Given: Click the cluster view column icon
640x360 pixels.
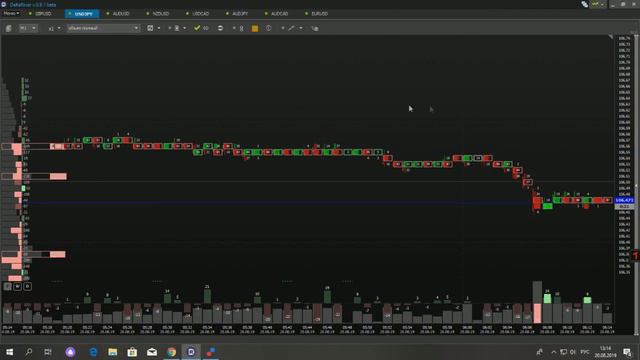Looking at the screenshot, I should (177, 28).
